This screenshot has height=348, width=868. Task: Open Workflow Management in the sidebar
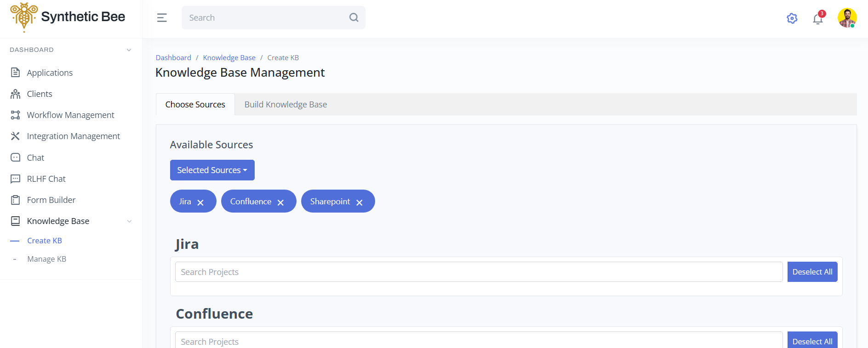pos(71,115)
